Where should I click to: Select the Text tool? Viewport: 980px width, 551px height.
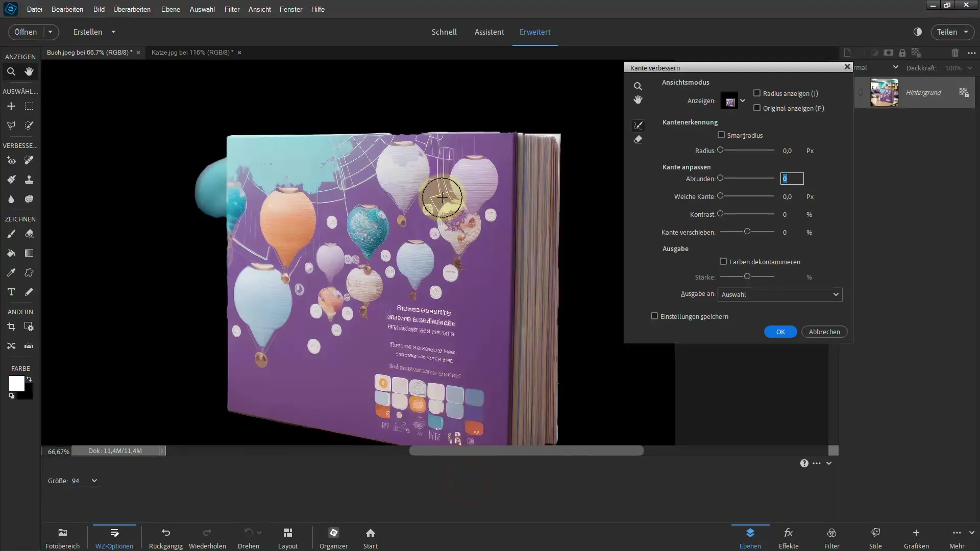click(x=11, y=292)
